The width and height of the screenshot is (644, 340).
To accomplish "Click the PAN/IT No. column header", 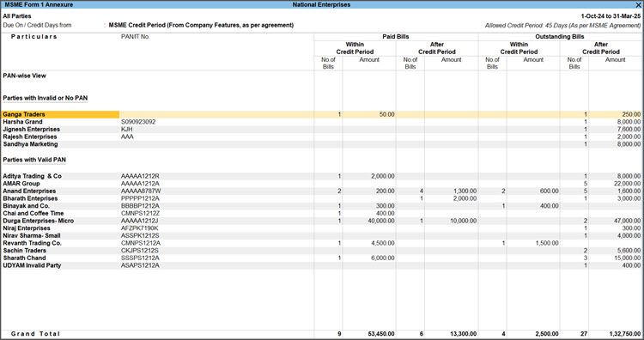I will click(x=136, y=37).
